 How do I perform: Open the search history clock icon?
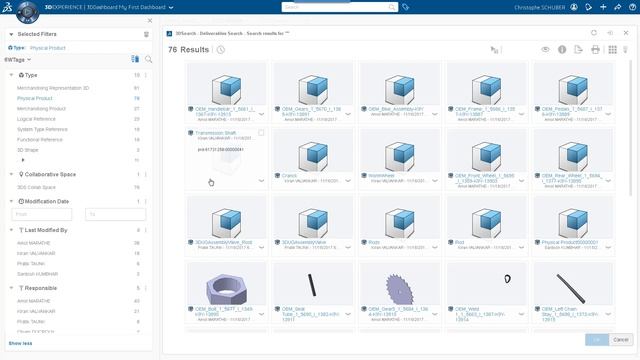[x=221, y=50]
